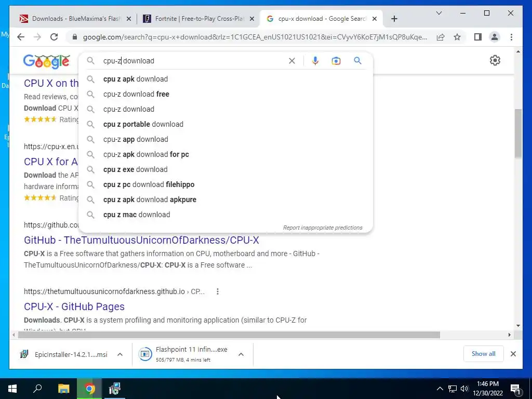This screenshot has width=532, height=399.
Task: Expand Flashpoint download options chevron
Action: pyautogui.click(x=241, y=354)
